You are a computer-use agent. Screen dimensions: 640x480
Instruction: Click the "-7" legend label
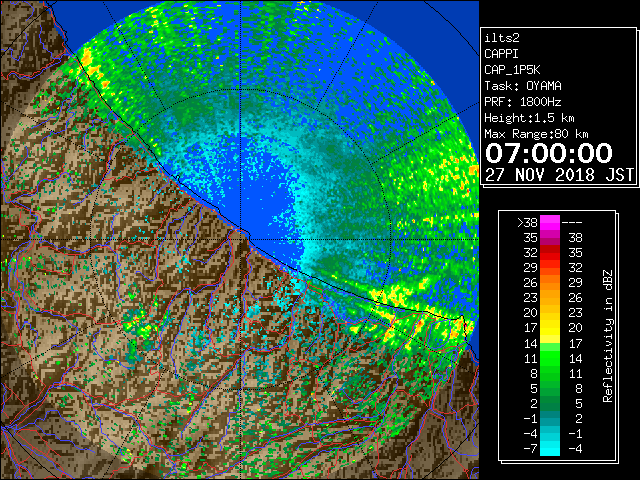[x=530, y=448]
